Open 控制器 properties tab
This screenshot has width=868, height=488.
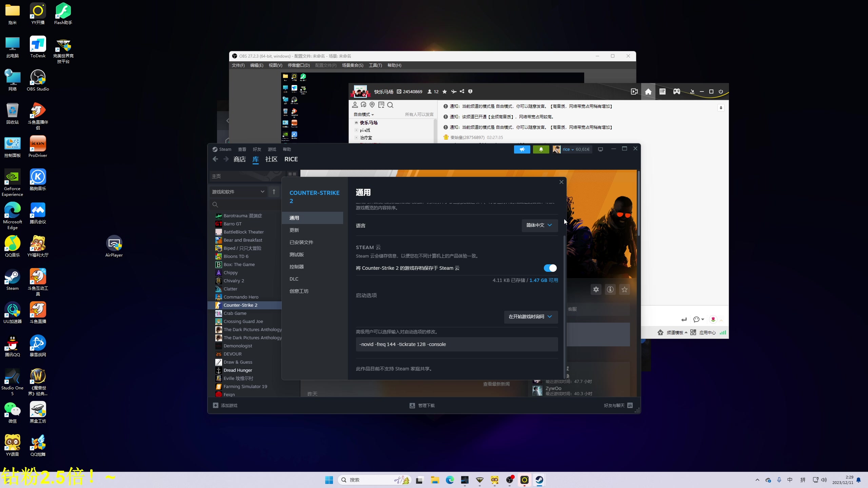[312, 267]
